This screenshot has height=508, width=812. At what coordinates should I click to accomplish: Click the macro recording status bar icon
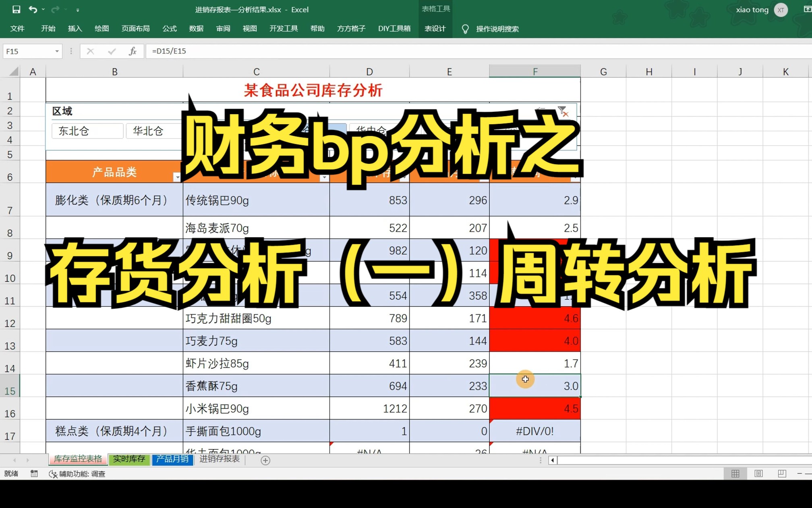(34, 474)
